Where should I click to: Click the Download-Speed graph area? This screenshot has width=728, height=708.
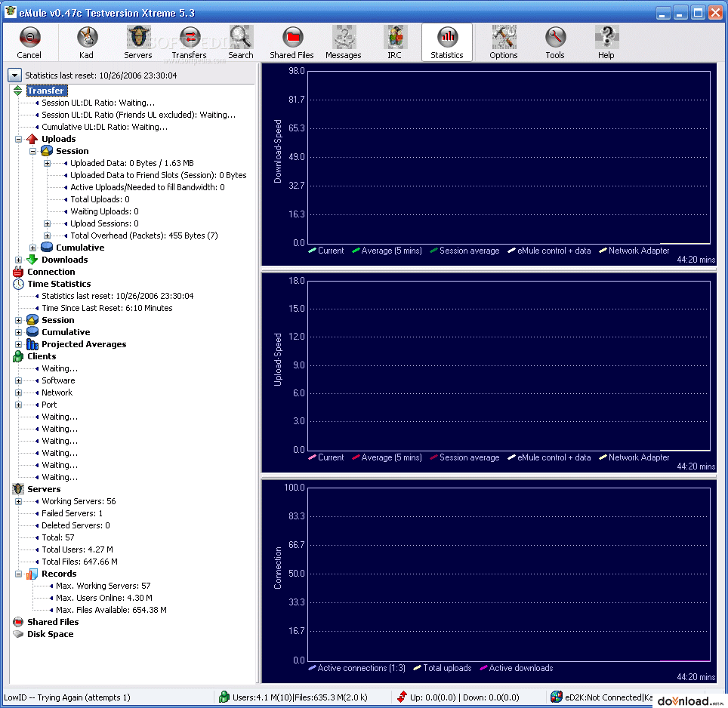pyautogui.click(x=509, y=157)
